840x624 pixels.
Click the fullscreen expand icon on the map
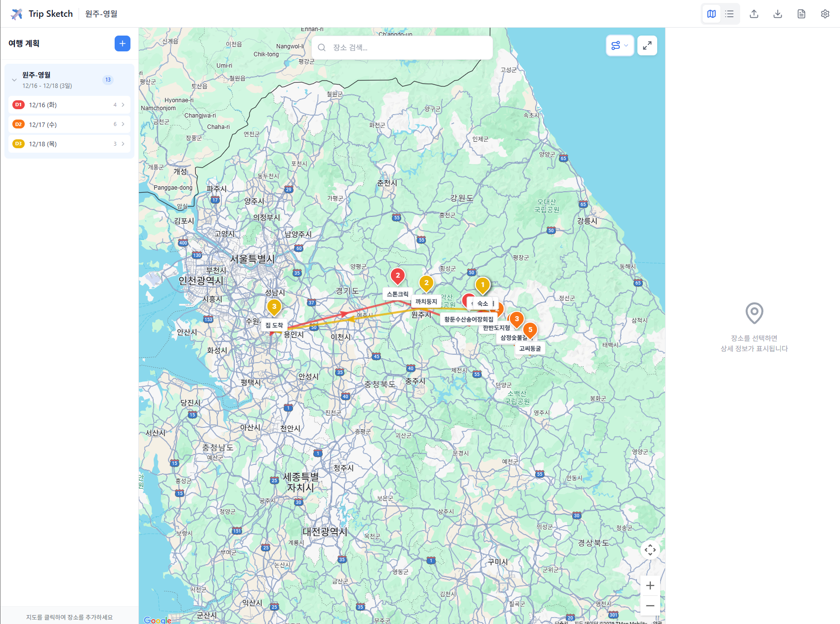click(x=647, y=45)
